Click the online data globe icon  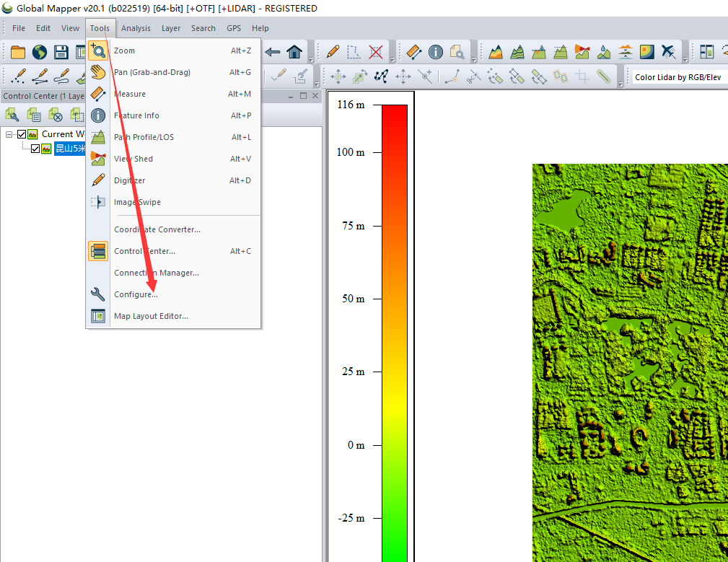40,52
